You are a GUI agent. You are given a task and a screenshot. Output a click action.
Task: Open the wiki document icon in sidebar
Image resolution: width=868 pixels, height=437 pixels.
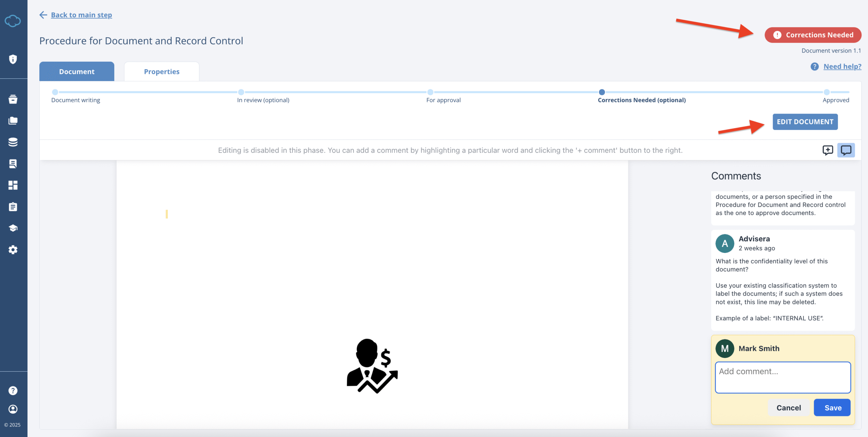point(13,164)
